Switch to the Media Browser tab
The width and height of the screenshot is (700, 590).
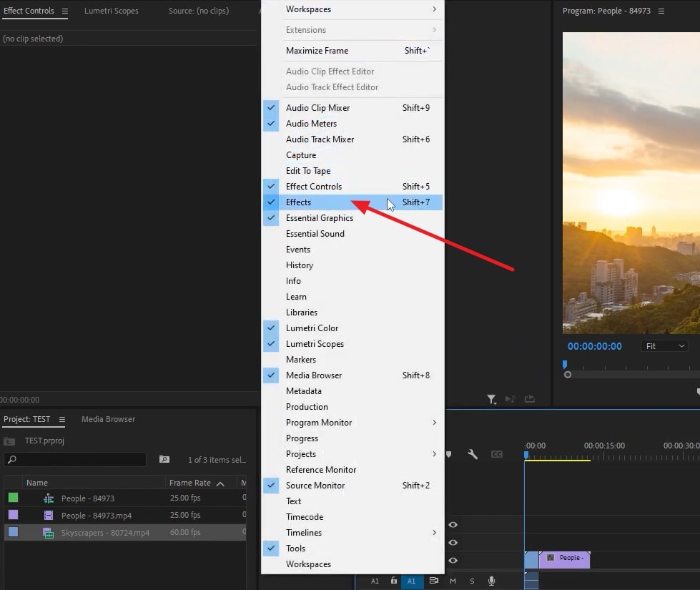(108, 420)
